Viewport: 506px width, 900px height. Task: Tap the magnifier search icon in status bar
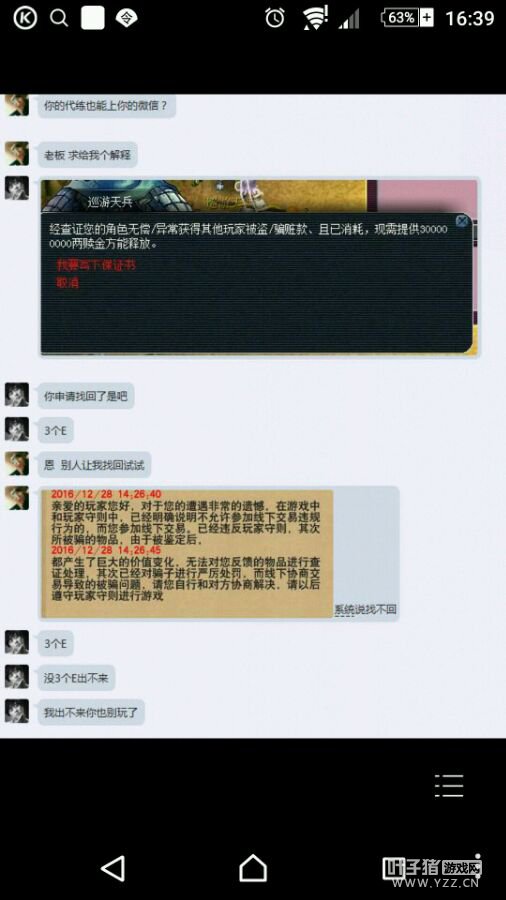[x=59, y=18]
